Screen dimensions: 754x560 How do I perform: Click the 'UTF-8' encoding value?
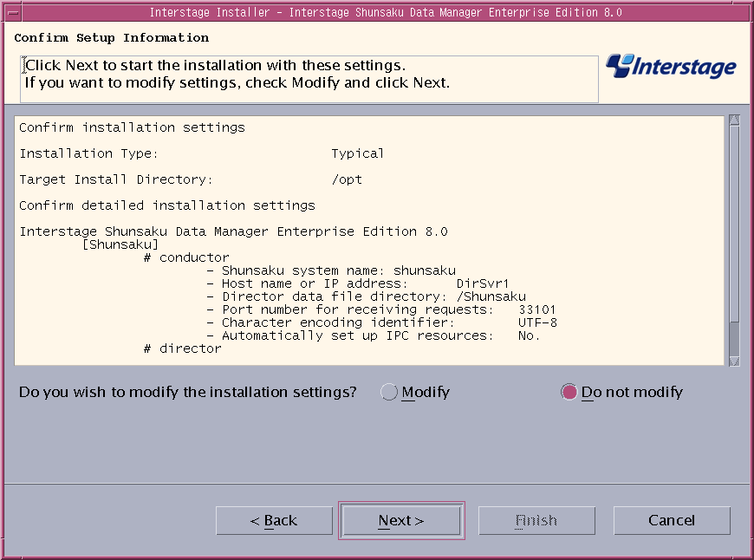[537, 322]
